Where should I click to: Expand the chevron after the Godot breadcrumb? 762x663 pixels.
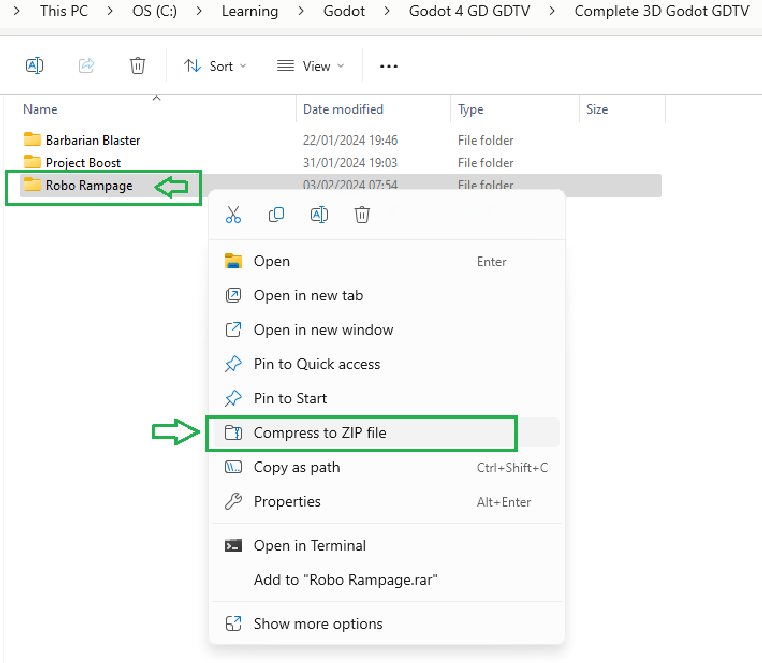[387, 11]
